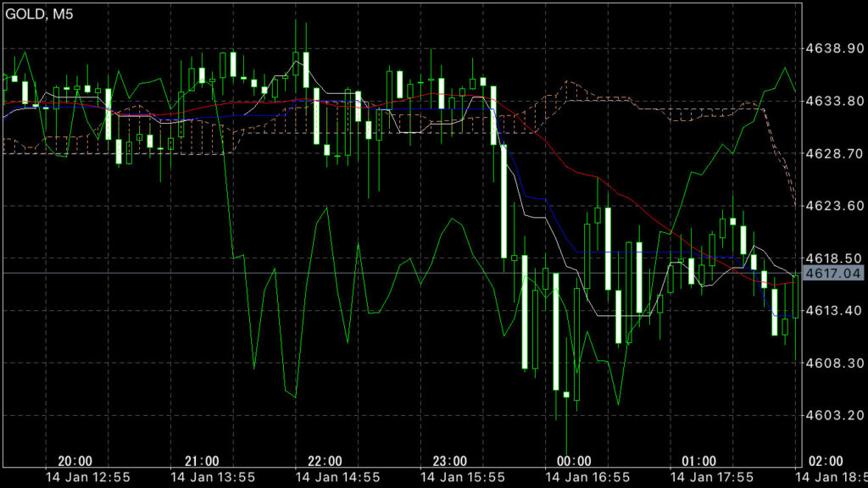Select the 22:00 time marker
The image size is (868, 488).
[x=325, y=461]
